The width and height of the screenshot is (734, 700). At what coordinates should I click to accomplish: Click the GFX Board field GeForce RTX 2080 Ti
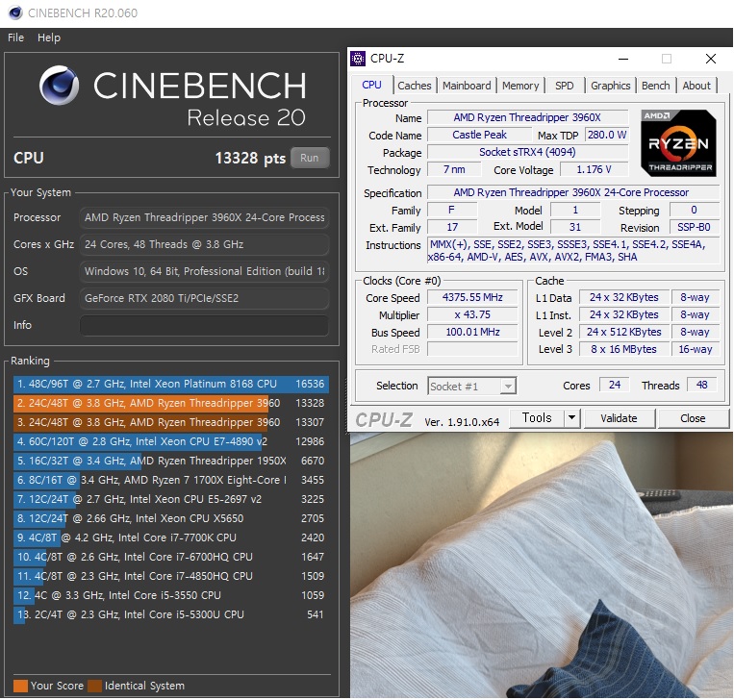click(204, 298)
